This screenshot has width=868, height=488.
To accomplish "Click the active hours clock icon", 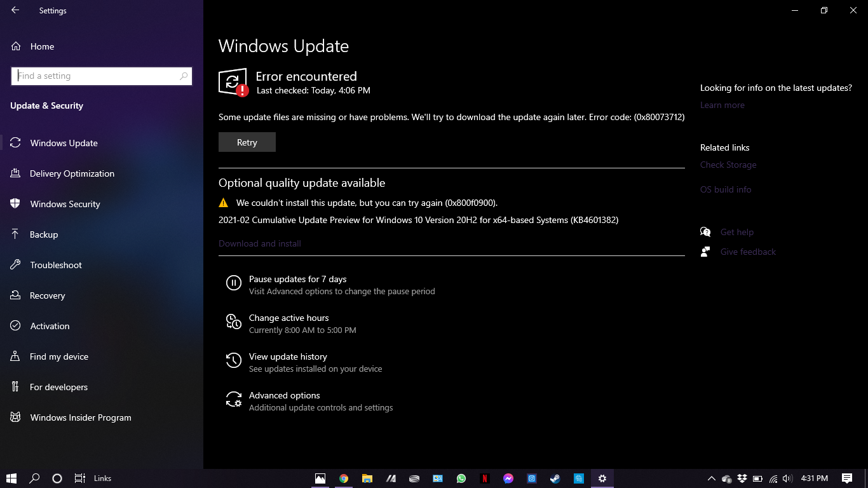I will click(234, 322).
